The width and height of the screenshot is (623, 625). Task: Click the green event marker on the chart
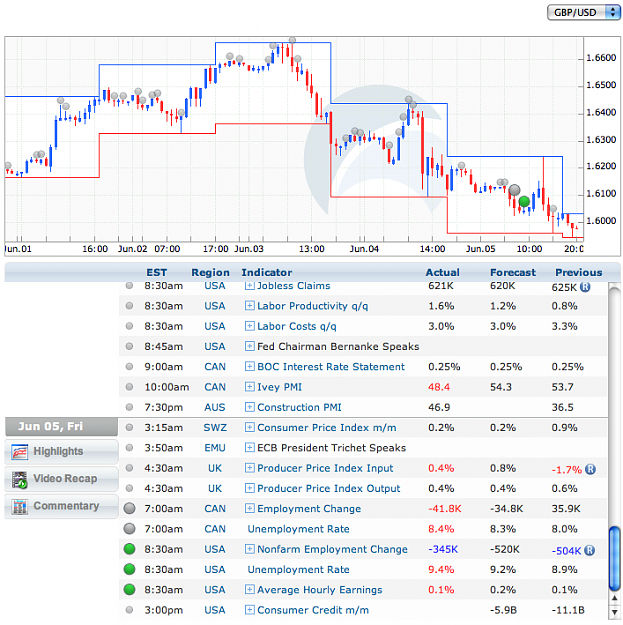(524, 201)
